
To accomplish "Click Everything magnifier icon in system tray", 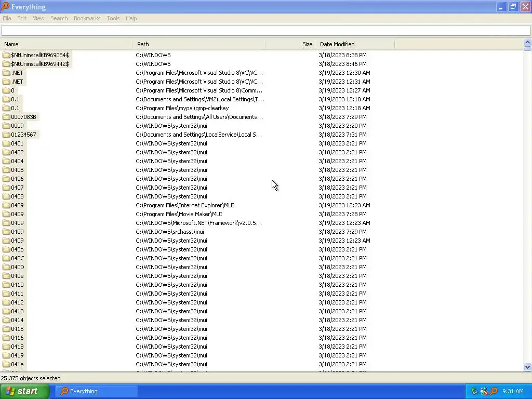I will [494, 391].
